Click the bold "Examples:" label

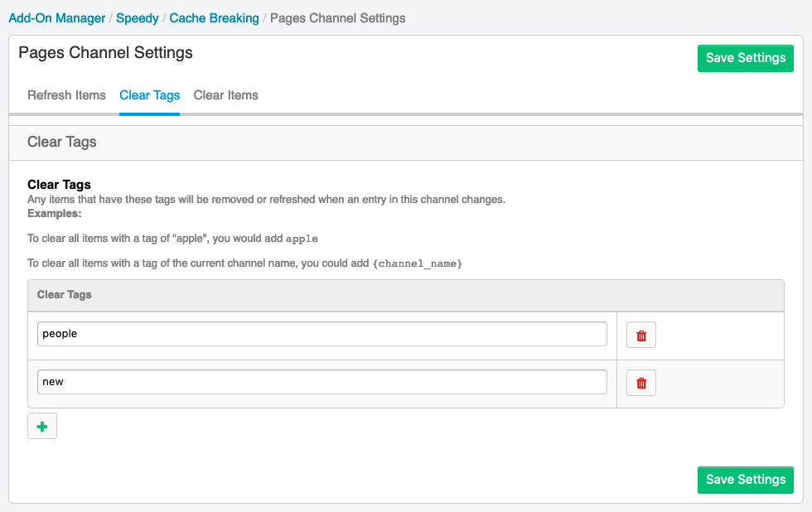click(55, 213)
